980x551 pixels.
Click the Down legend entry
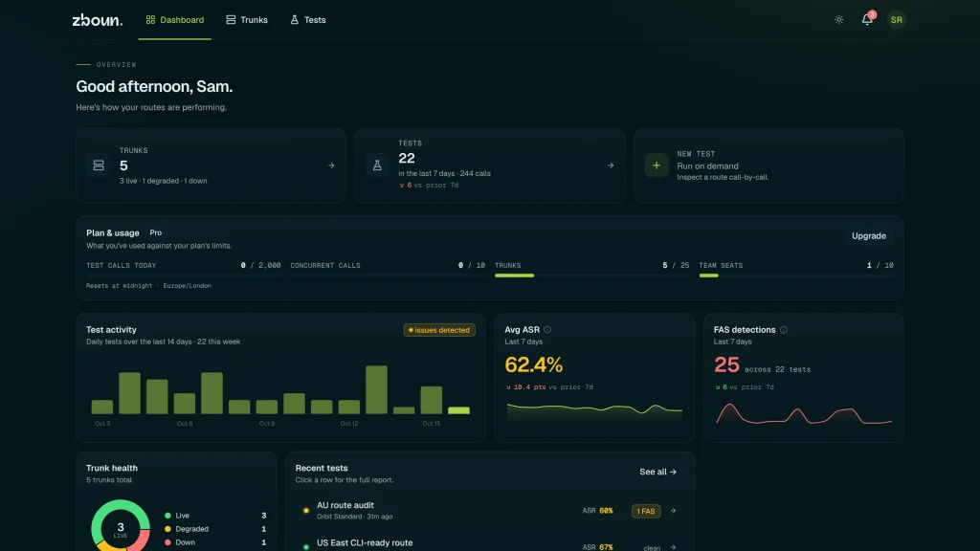click(215, 542)
